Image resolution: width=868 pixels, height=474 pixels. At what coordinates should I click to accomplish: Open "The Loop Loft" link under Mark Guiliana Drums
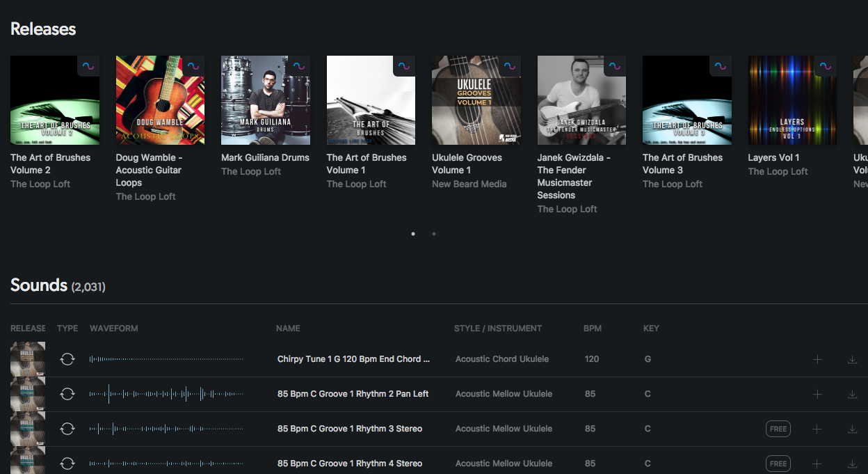(250, 171)
